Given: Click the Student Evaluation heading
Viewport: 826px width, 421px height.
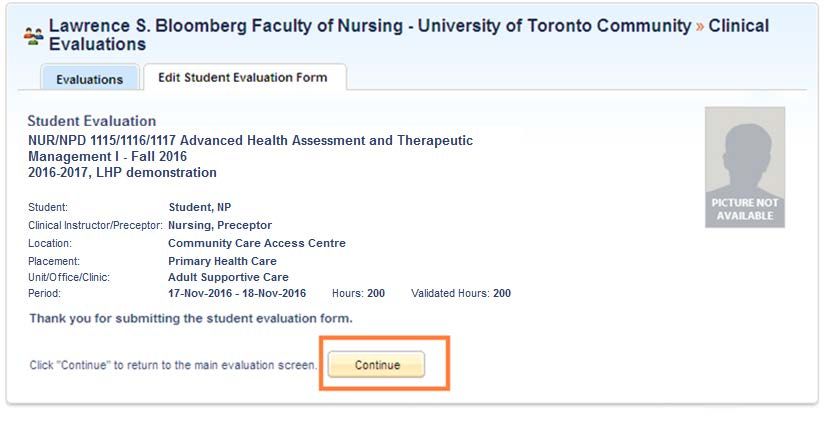Looking at the screenshot, I should coord(92,121).
